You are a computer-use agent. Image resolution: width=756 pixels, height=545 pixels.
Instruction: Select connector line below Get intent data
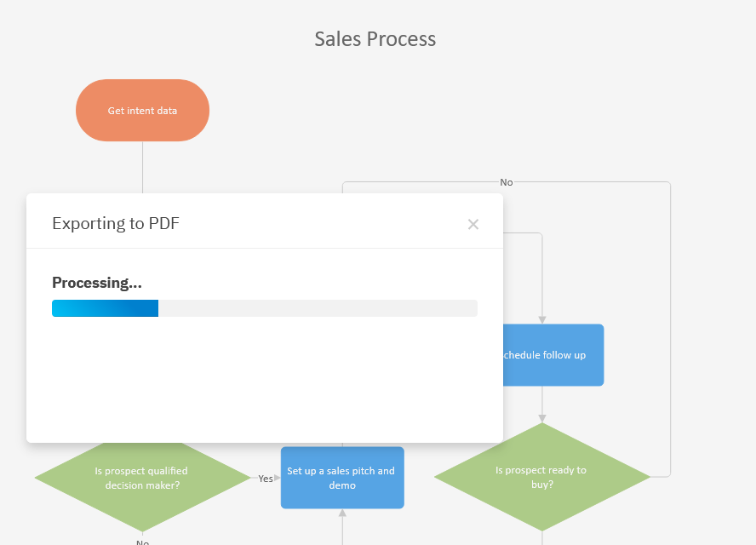pos(142,166)
